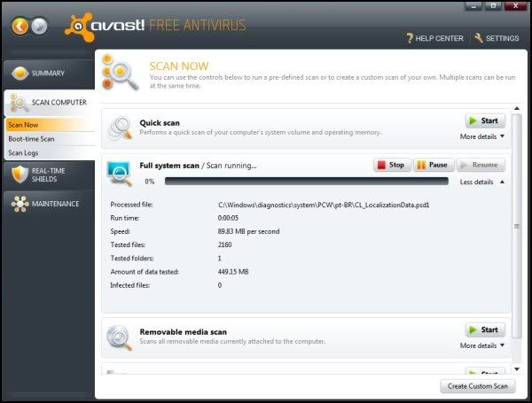Collapse Less details for Full system scan
The image size is (532, 403).
[x=482, y=182]
